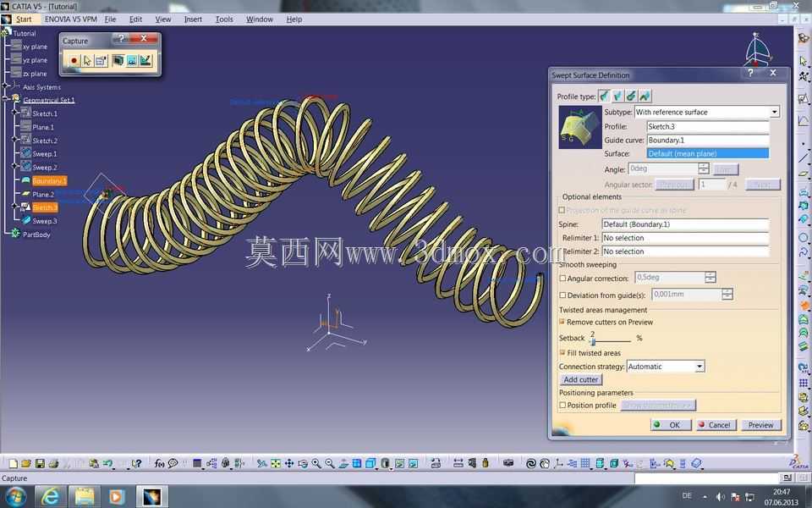Viewport: 812px width, 508px height.
Task: Open the Edit menu
Action: point(135,19)
